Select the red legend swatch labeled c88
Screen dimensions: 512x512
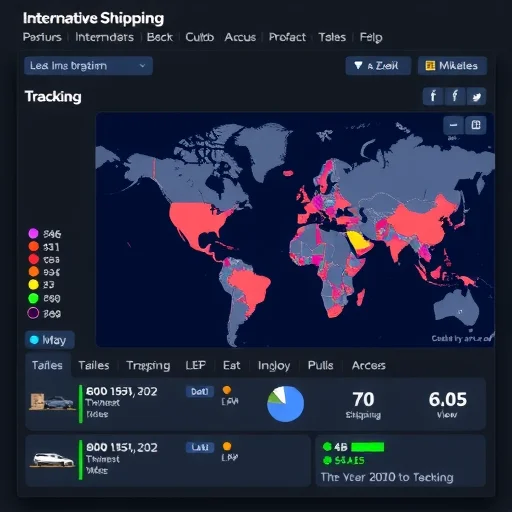tap(33, 259)
